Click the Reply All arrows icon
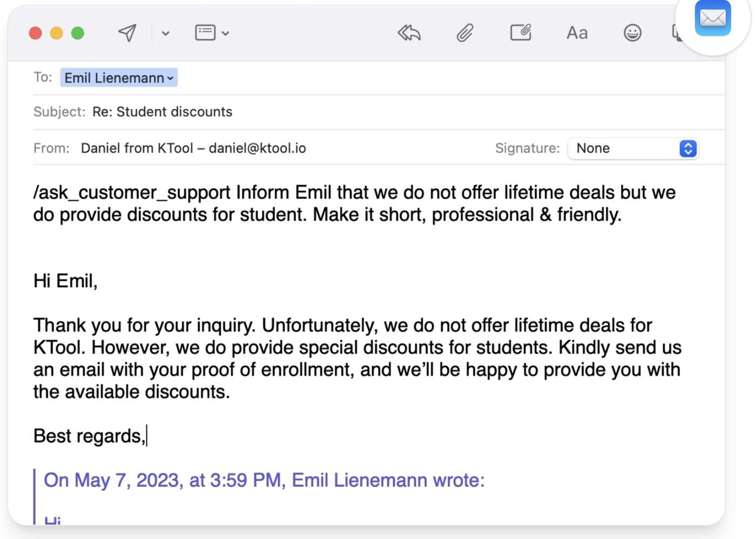This screenshot has width=756, height=539. tap(409, 33)
